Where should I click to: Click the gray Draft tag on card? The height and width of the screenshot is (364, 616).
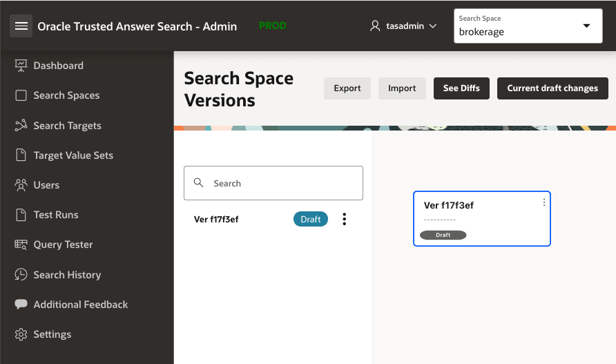click(443, 235)
